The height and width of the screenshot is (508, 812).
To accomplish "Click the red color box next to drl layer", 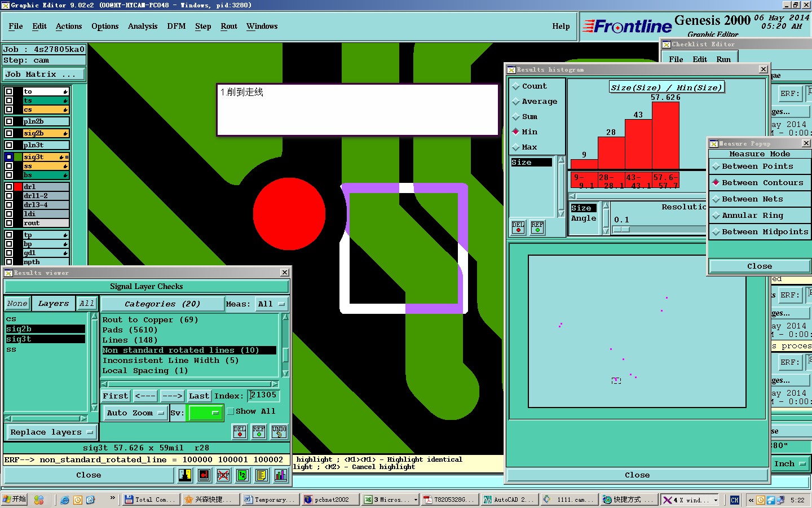I will [18, 187].
